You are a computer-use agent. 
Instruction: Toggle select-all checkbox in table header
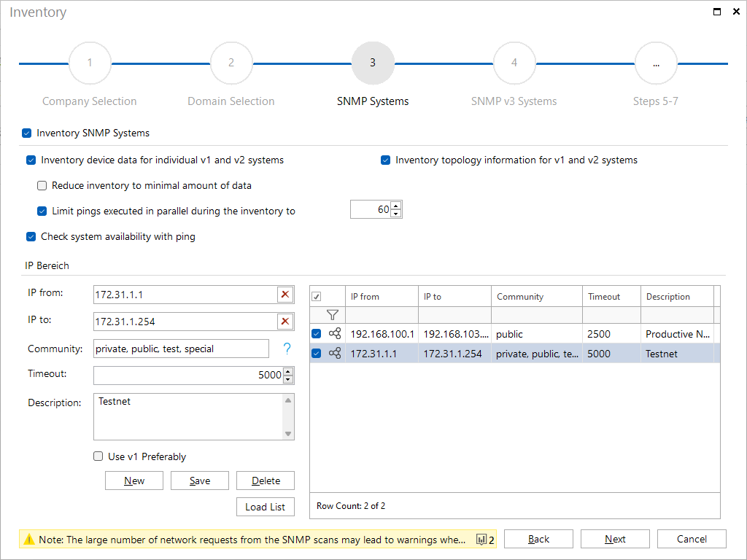pyautogui.click(x=317, y=297)
